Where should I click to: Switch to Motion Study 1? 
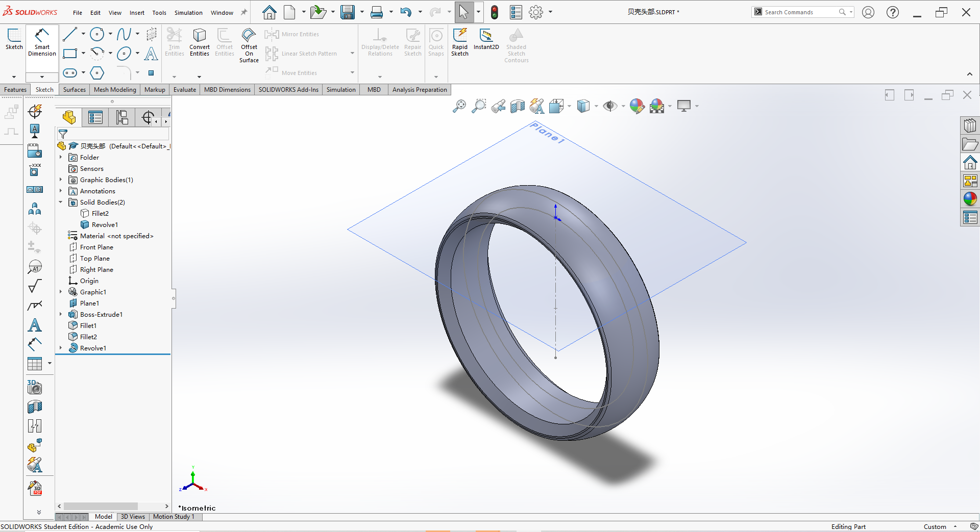[174, 517]
